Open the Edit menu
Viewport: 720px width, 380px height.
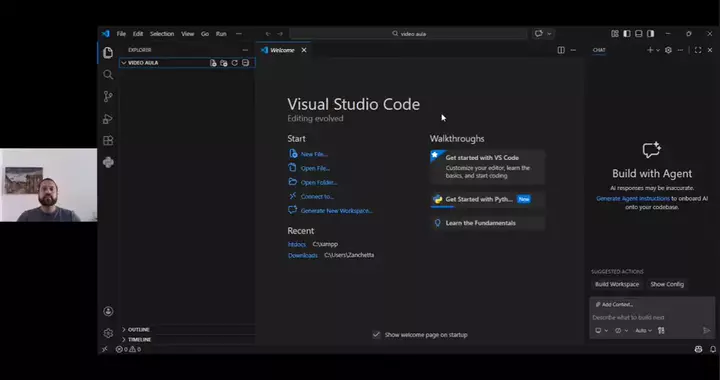click(x=138, y=34)
